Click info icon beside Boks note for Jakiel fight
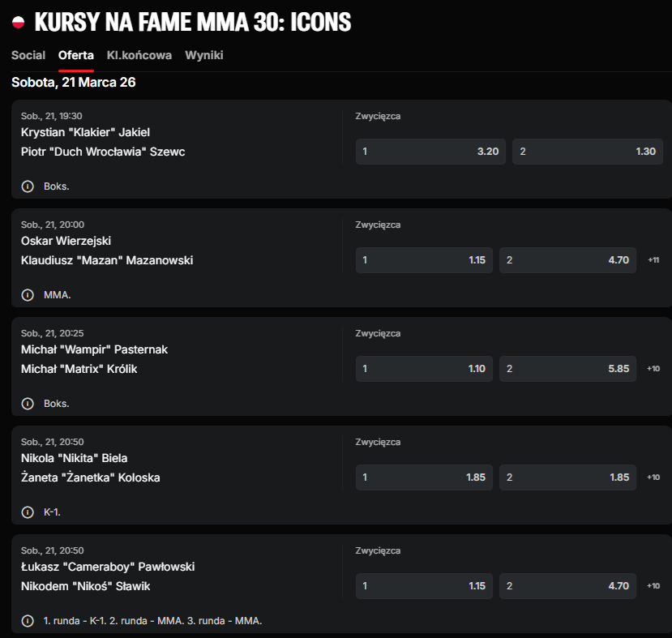672x638 pixels. tap(28, 186)
